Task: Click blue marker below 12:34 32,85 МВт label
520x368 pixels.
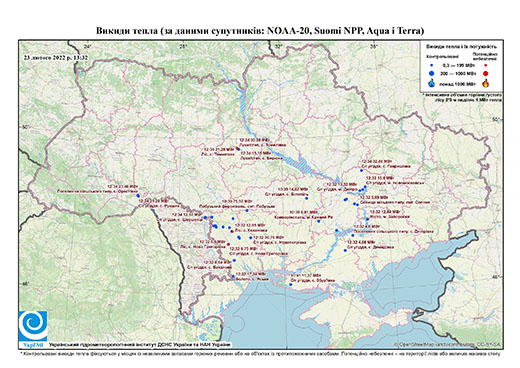Action: point(361,170)
